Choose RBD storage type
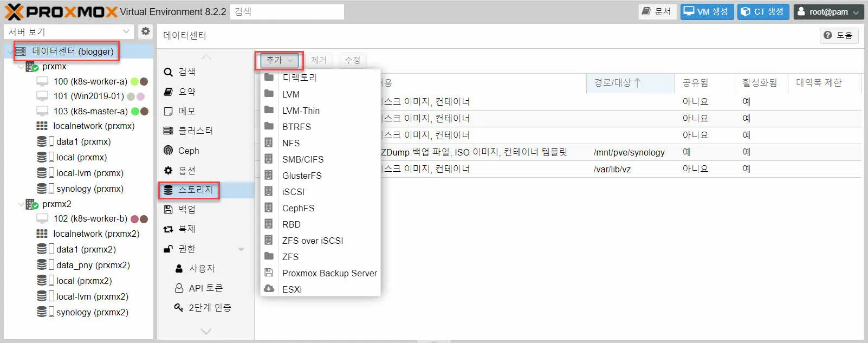 320,224
